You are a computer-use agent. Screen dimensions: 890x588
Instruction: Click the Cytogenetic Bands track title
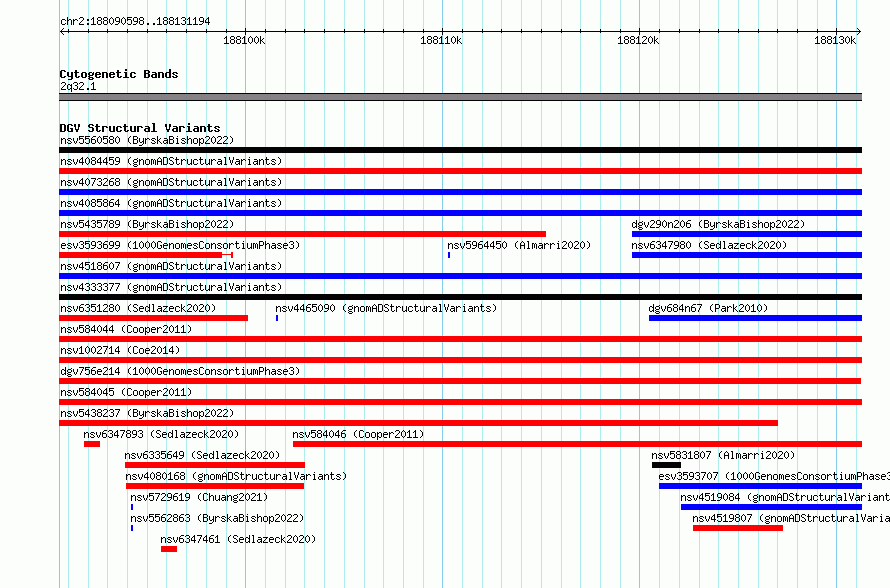click(x=119, y=74)
